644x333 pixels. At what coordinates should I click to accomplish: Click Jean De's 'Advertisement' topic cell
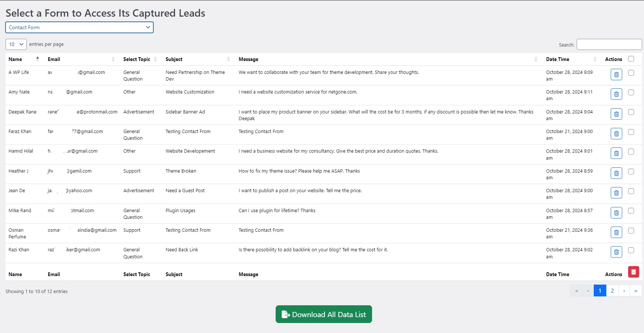139,190
